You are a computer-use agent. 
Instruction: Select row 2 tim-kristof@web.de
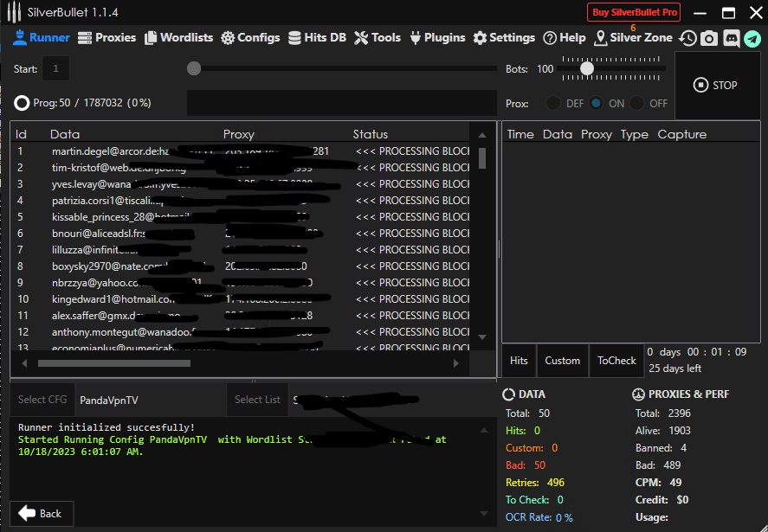point(240,167)
